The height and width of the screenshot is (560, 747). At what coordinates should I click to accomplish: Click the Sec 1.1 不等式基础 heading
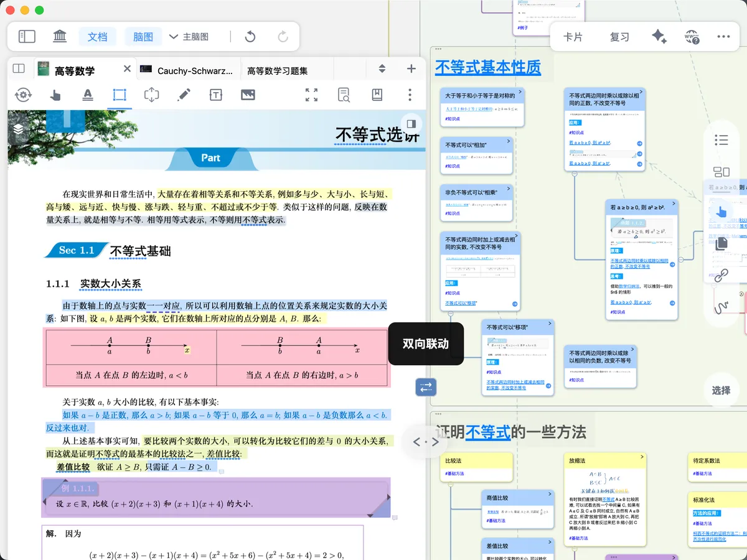pyautogui.click(x=107, y=251)
